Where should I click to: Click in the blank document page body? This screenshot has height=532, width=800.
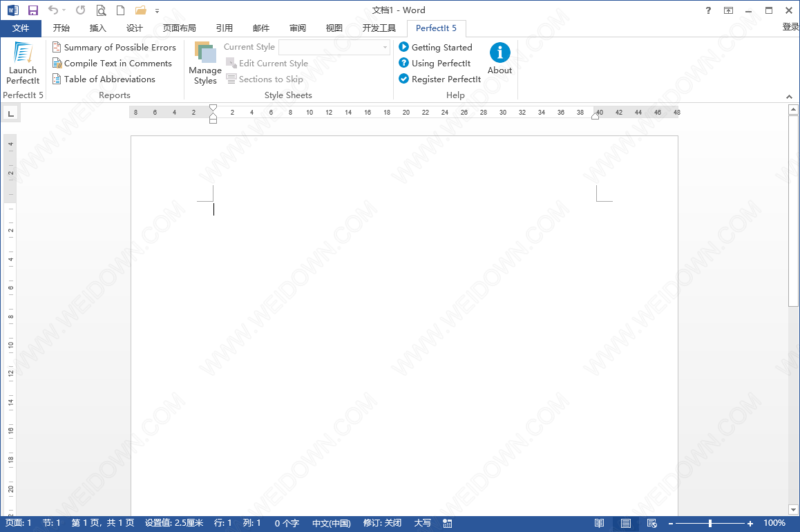[x=404, y=326]
